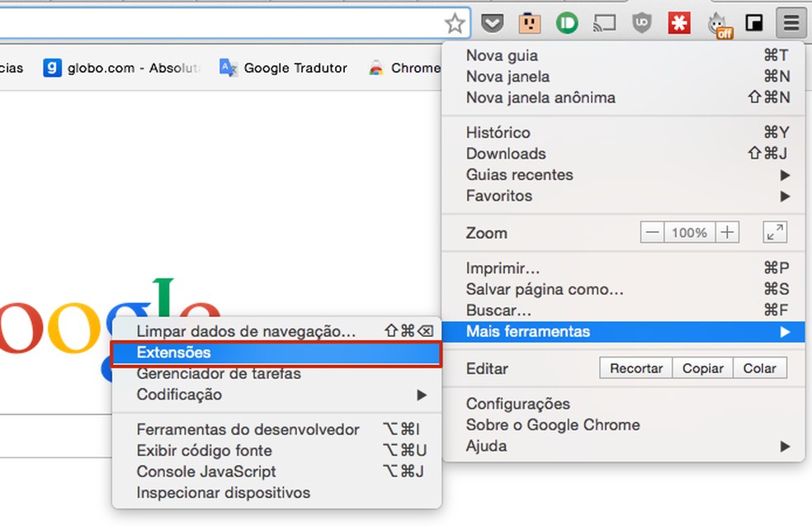Increase zoom with the plus control

point(726,232)
